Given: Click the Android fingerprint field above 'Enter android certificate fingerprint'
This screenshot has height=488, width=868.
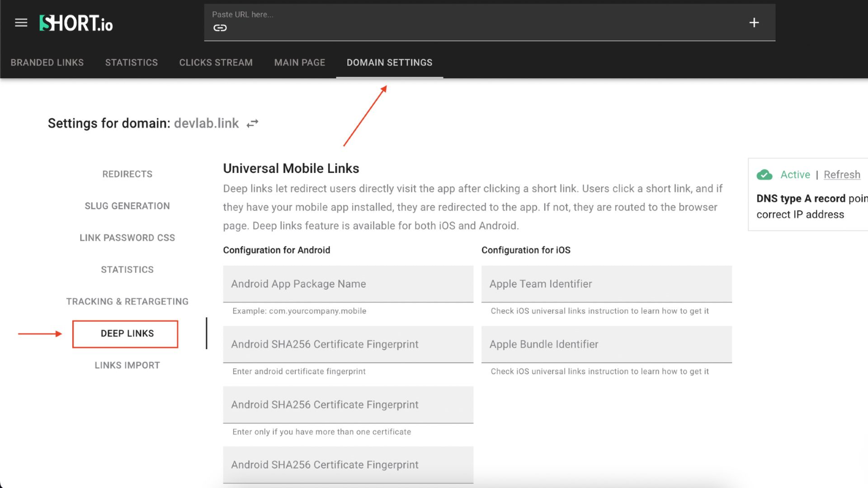Looking at the screenshot, I should click(348, 344).
